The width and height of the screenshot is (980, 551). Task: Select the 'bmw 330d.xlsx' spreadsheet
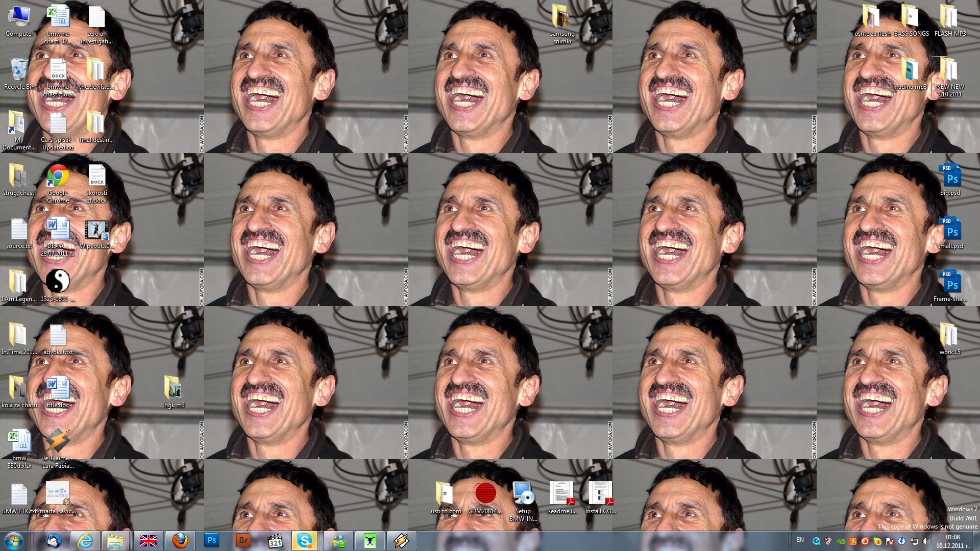tap(19, 449)
